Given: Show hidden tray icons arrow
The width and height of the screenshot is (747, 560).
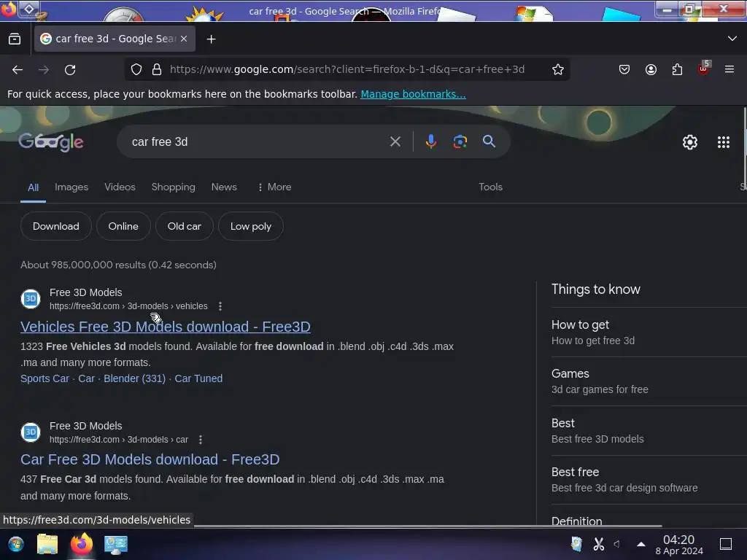Looking at the screenshot, I should [x=641, y=544].
